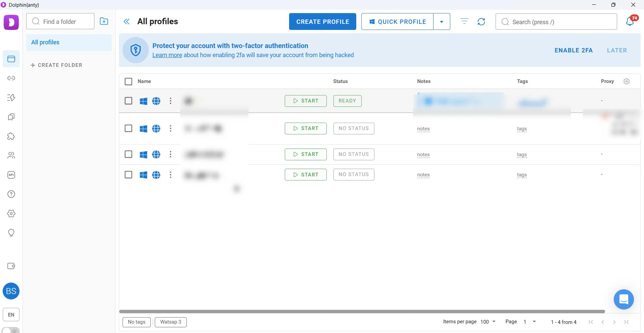644x333 pixels.
Task: Focus the Find a folder field
Action: (60, 21)
